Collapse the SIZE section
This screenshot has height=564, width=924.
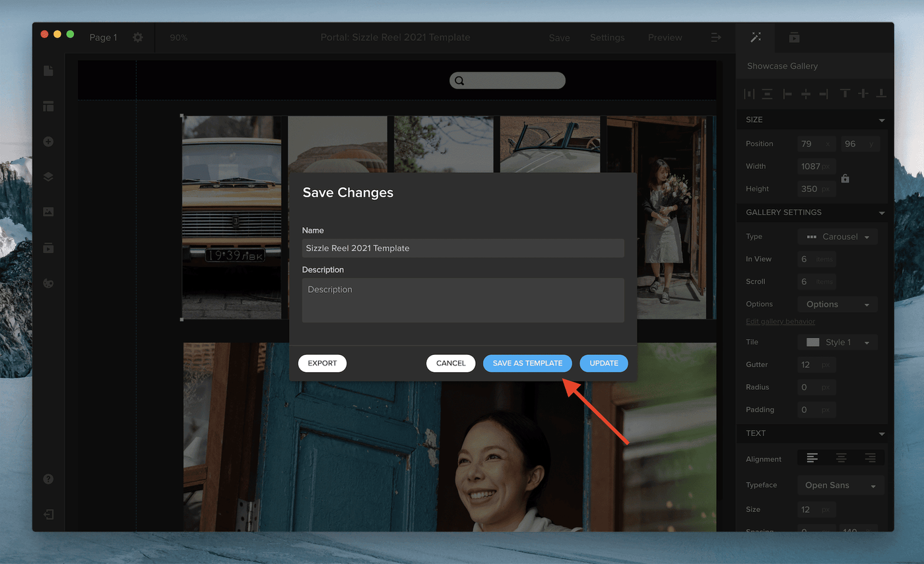pyautogui.click(x=882, y=120)
